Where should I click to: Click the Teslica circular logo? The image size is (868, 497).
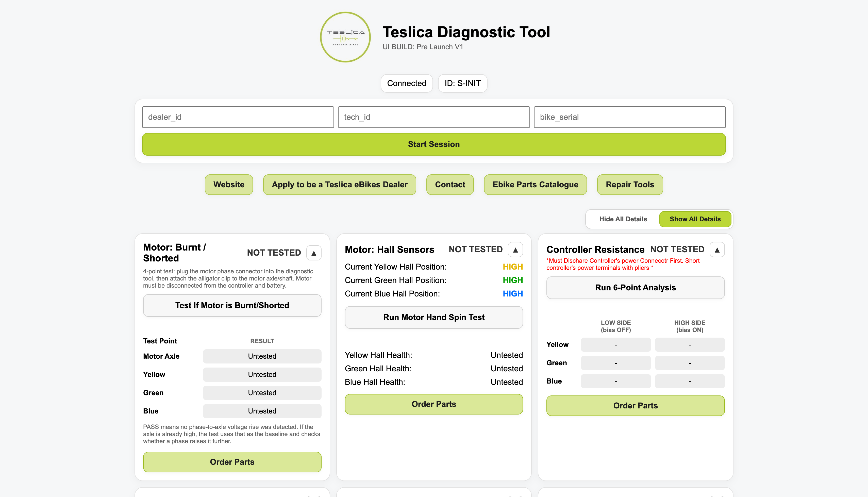pos(345,37)
